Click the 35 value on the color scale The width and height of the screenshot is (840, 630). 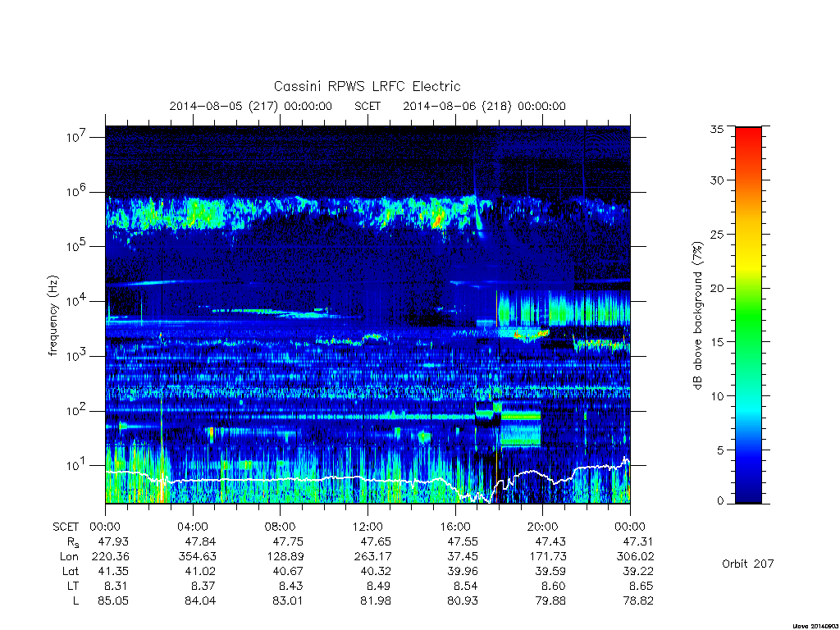point(717,129)
